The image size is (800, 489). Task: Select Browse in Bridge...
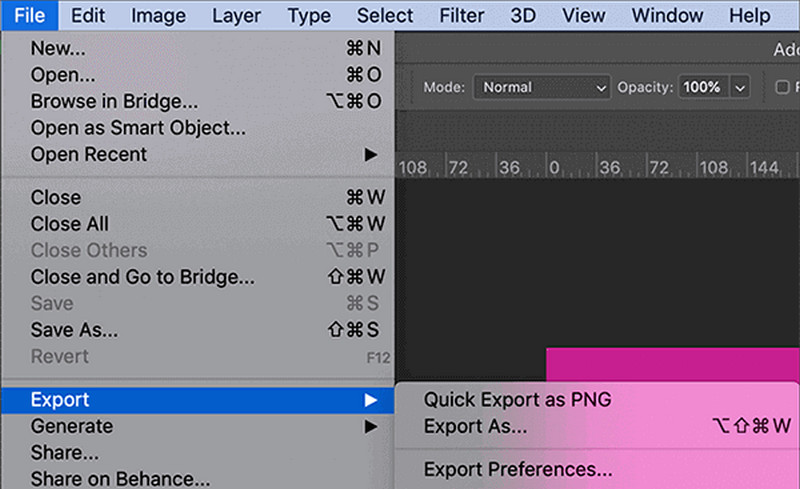point(114,101)
